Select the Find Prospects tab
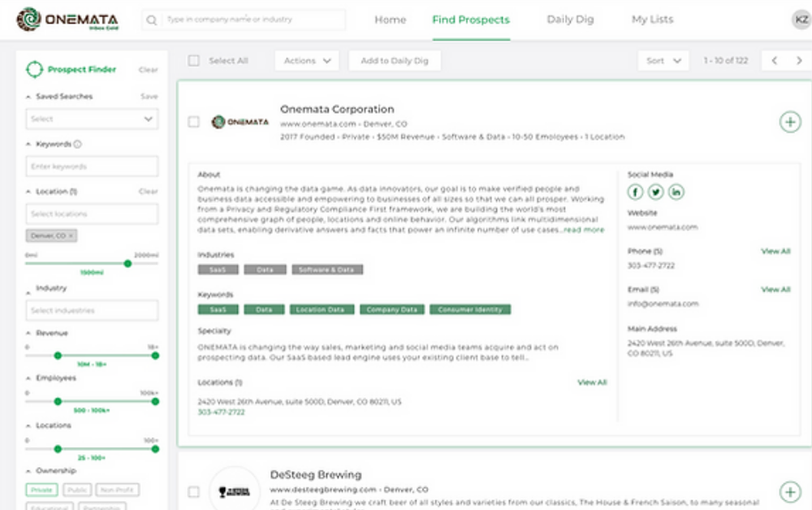812x510 pixels. click(471, 19)
